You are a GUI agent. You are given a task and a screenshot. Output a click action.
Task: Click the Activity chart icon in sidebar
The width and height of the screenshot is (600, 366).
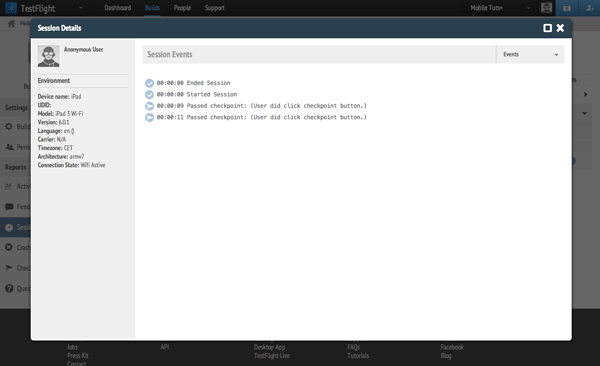click(x=8, y=186)
